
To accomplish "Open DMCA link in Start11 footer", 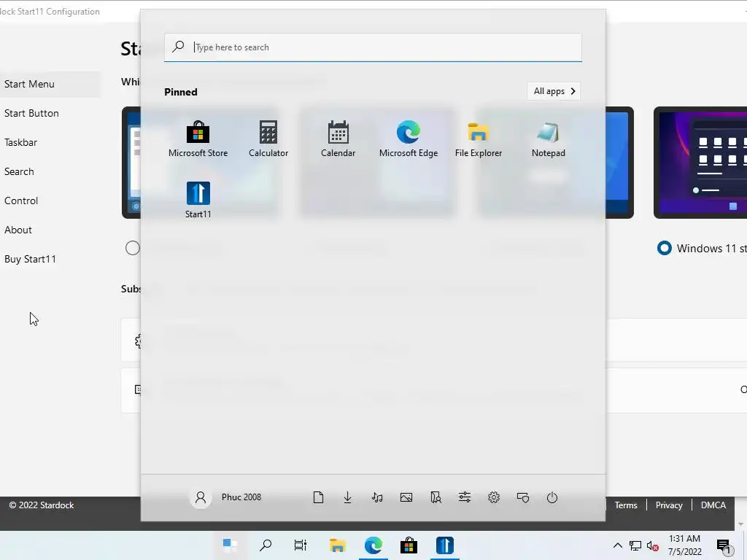I will pos(713,505).
